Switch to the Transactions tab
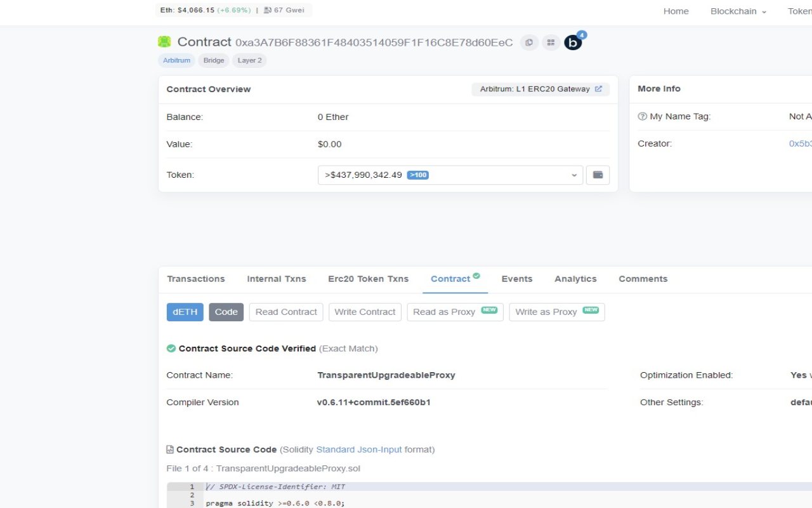812x508 pixels. point(195,279)
